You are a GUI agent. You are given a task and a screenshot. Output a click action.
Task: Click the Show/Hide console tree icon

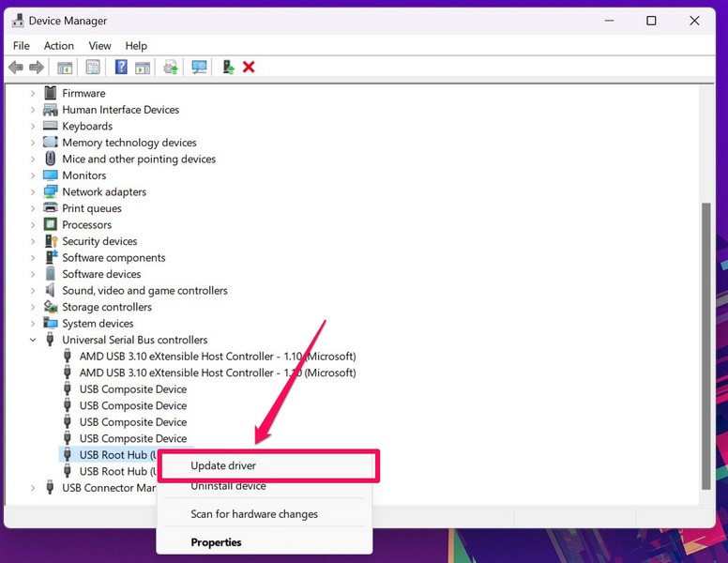click(65, 68)
